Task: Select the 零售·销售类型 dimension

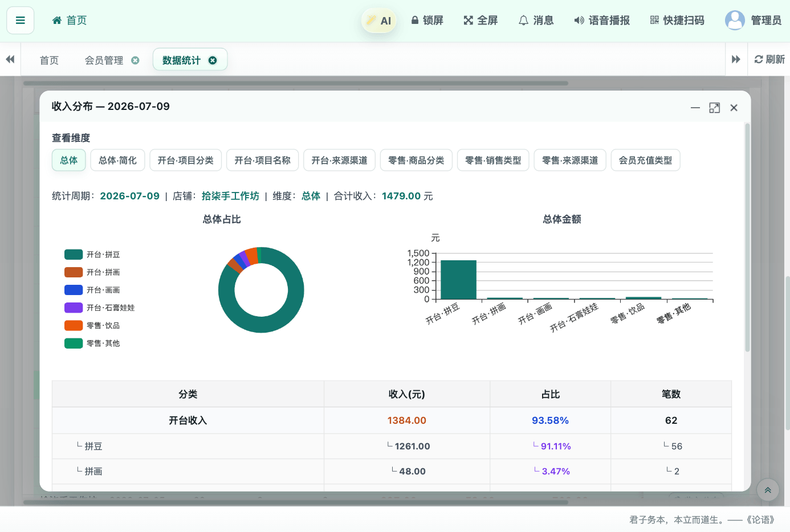Action: (493, 160)
